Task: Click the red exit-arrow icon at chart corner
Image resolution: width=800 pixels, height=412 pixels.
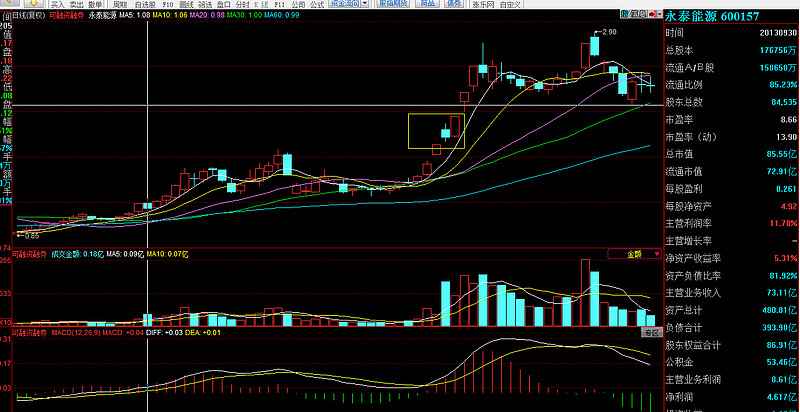Action: 653,15
